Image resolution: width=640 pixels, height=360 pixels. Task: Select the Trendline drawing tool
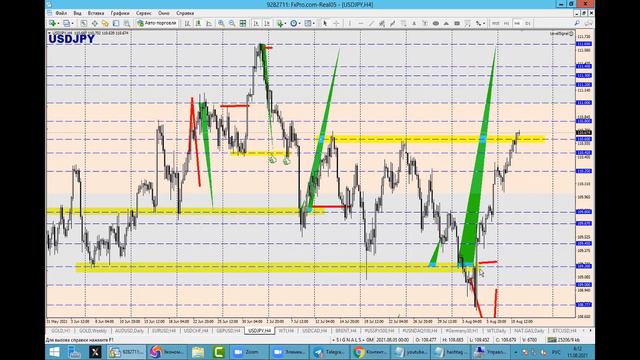[371, 23]
